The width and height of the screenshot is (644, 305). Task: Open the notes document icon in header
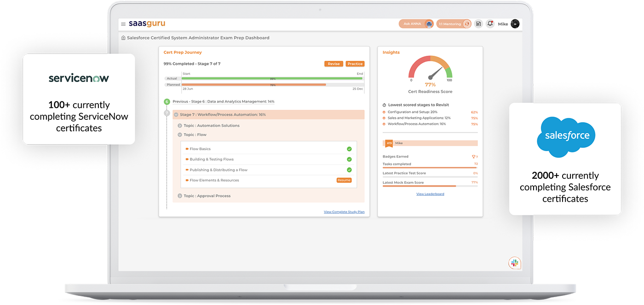478,23
